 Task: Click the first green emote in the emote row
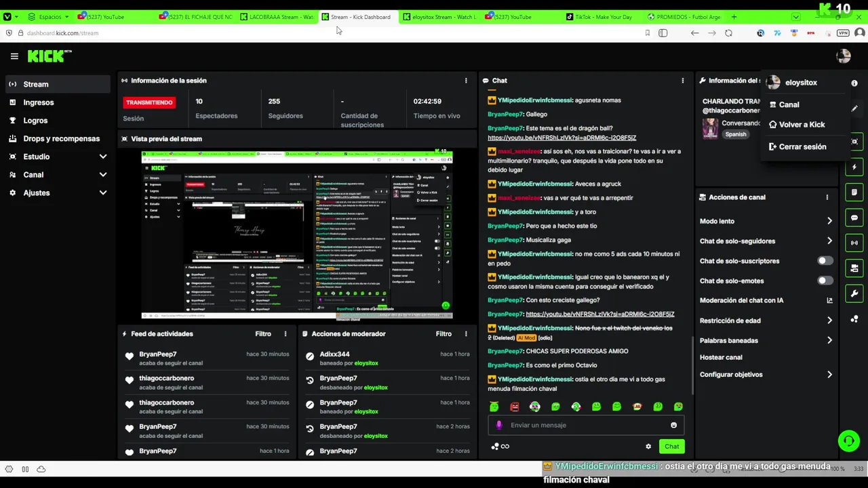494,407
